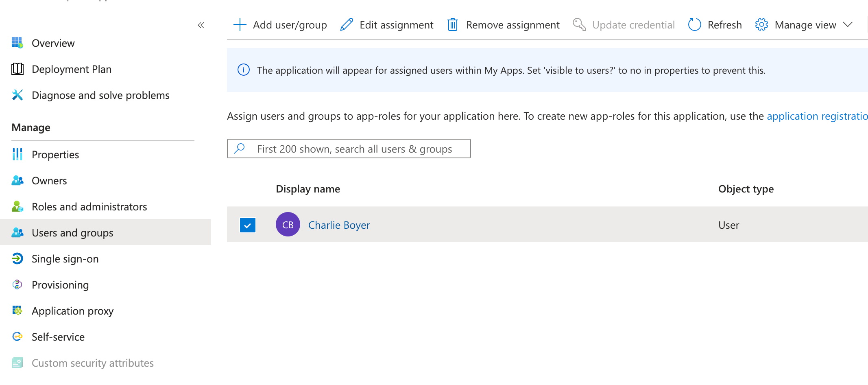Image resolution: width=868 pixels, height=385 pixels.
Task: Open the Self-service page
Action: [x=58, y=337]
